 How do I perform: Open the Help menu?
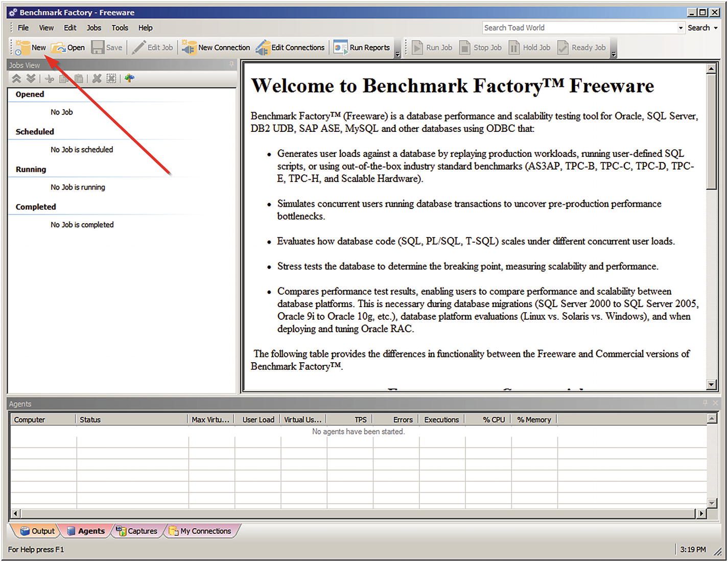tap(146, 28)
